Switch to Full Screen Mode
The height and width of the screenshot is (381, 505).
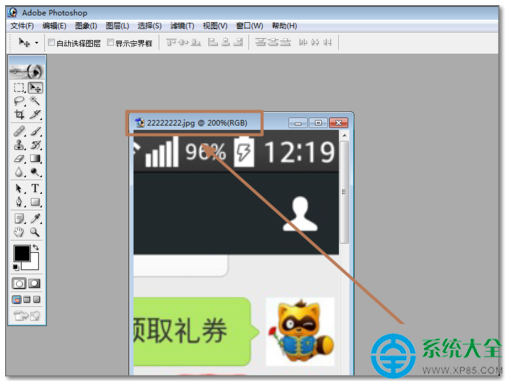pyautogui.click(x=37, y=299)
